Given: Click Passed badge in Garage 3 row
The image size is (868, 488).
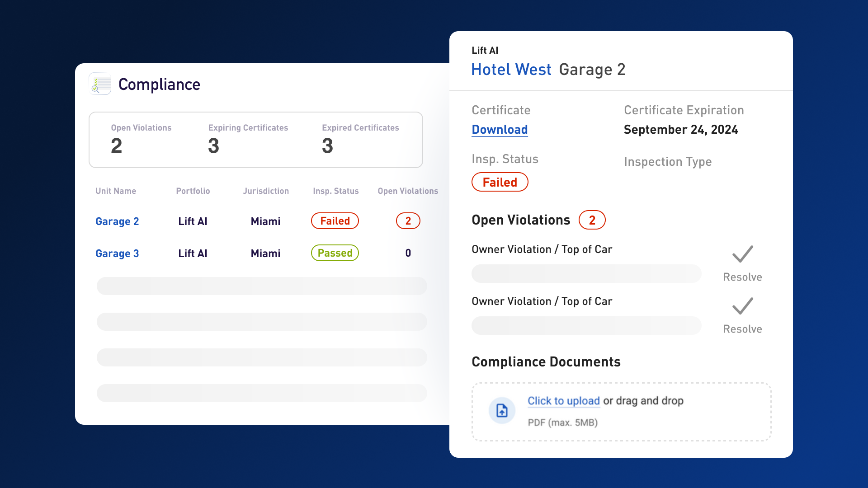Looking at the screenshot, I should (x=335, y=253).
